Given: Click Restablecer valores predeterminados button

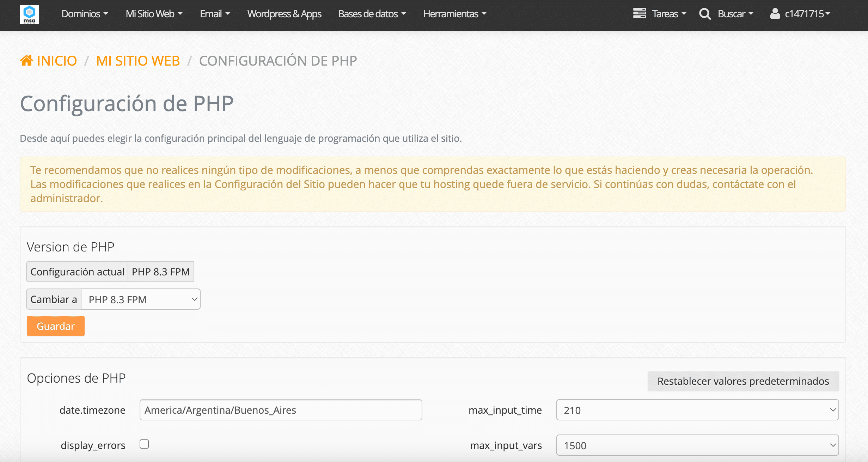Looking at the screenshot, I should pos(743,381).
